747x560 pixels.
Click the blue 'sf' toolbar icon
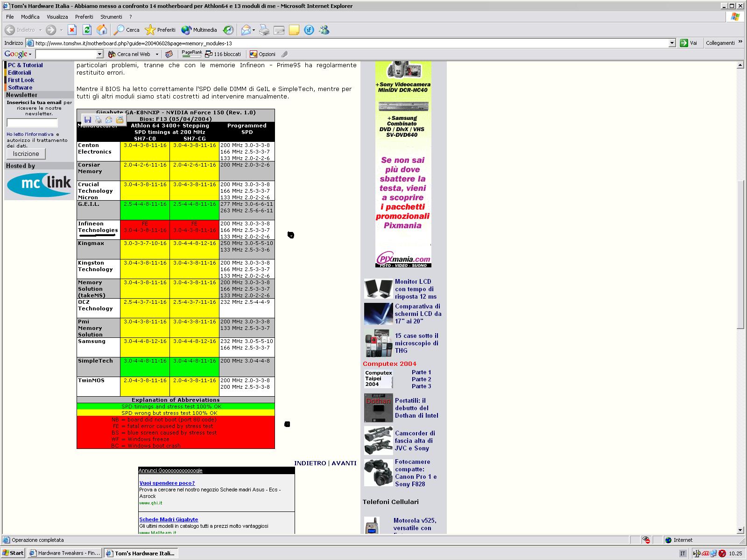click(x=309, y=30)
